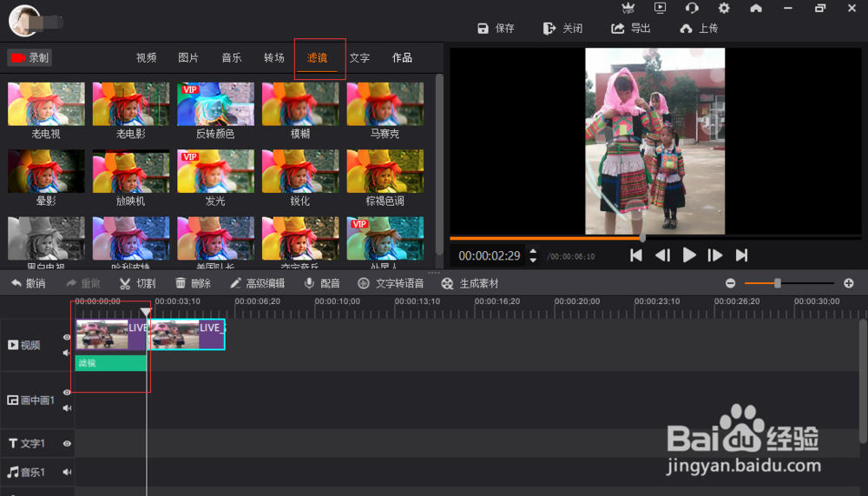Viewport: 868px width, 496px height.
Task: Delete selection with 删除 trash tool
Action: [193, 284]
